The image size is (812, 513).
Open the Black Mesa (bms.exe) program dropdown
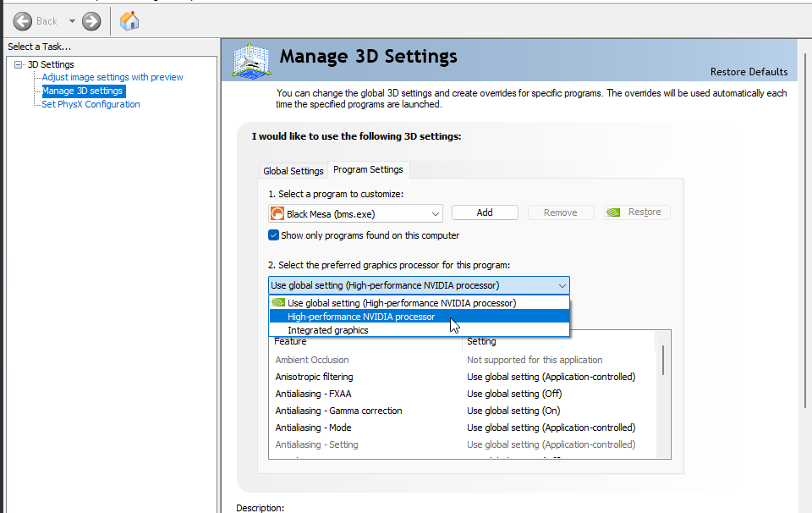356,213
